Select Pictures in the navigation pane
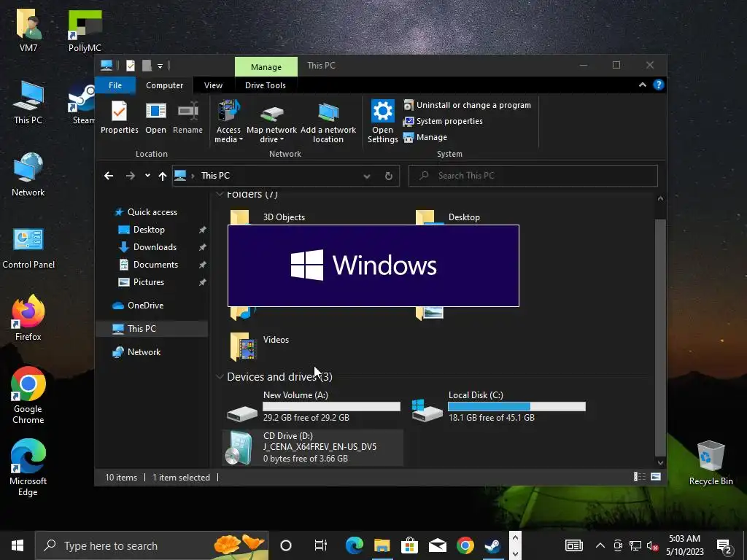This screenshot has height=560, width=747. (148, 282)
